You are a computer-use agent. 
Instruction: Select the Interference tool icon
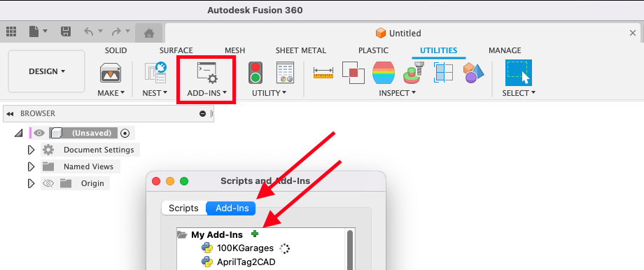353,73
